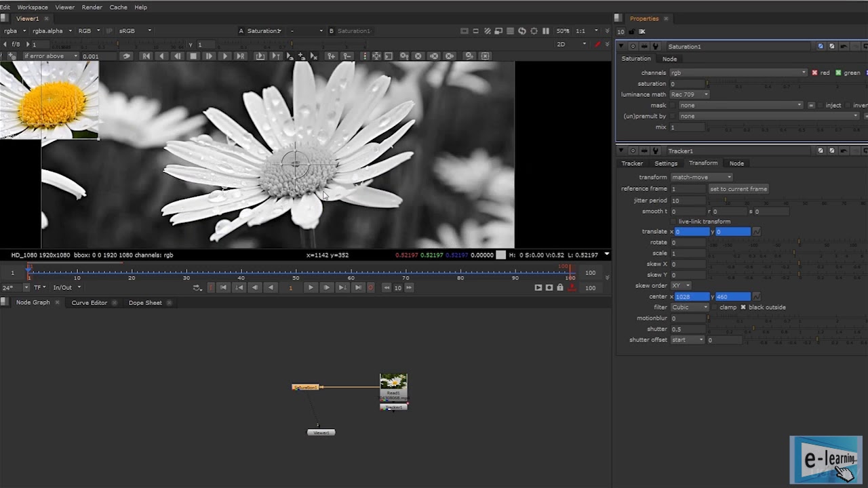Click the lock icon beside the timeline
This screenshot has height=488, width=868.
[x=560, y=288]
